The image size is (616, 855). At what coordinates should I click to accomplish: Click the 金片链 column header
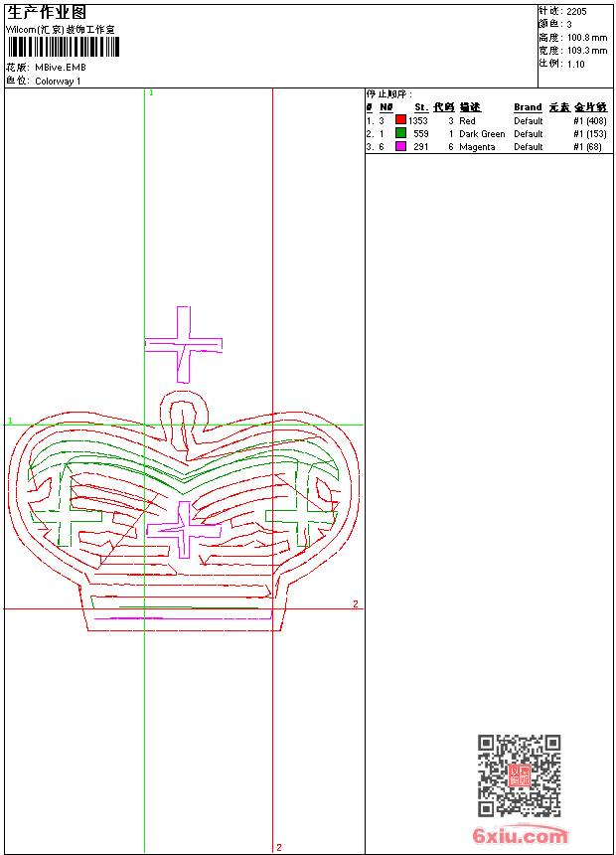click(x=590, y=107)
